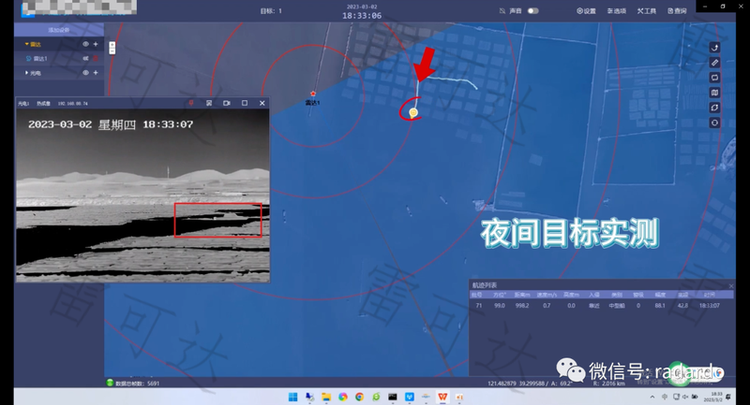Open the black terminal app on taskbar
Screen dimensions: 750x405
[x=393, y=397]
